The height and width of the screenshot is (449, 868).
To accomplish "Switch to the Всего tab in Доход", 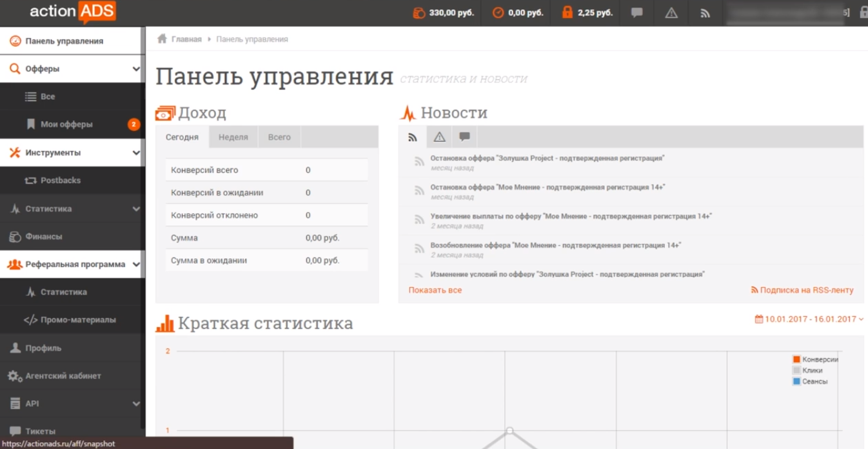I will (x=279, y=137).
